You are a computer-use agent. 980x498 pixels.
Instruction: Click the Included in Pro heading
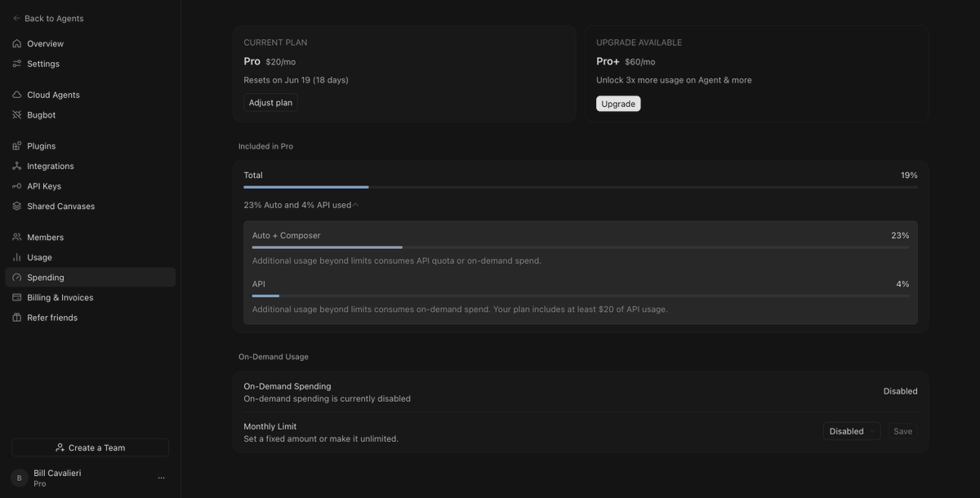265,146
